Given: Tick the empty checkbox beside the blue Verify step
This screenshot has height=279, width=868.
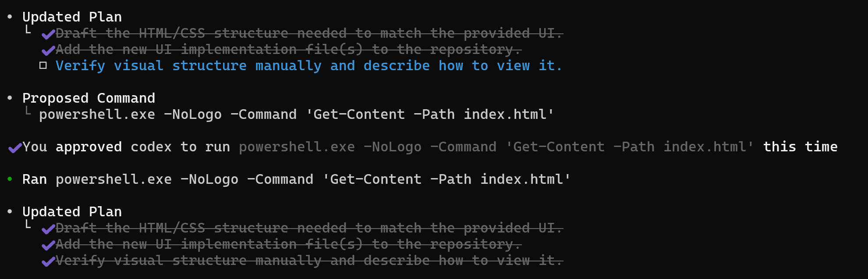Looking at the screenshot, I should 43,66.
